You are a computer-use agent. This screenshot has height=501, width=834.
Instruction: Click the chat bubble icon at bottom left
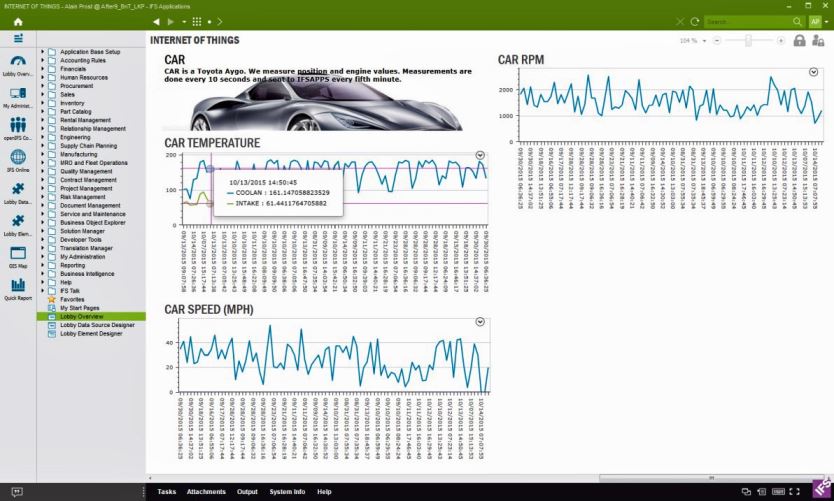[x=16, y=492]
